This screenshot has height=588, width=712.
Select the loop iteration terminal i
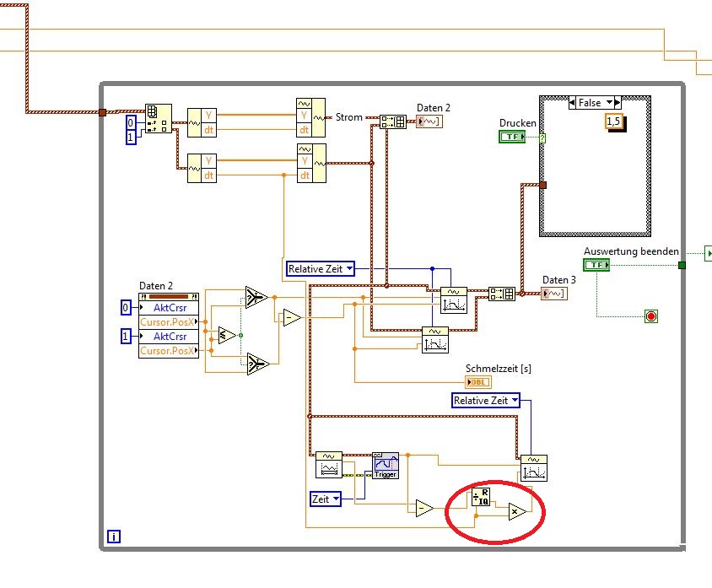coord(114,537)
